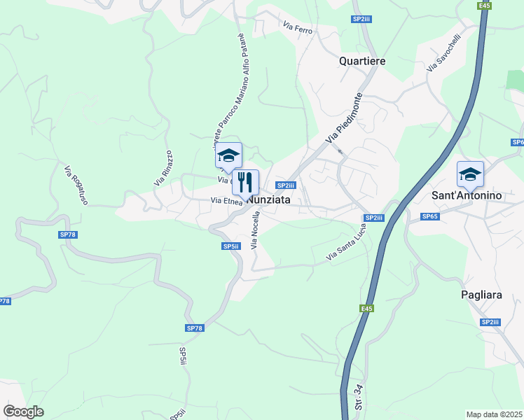Open the school marker at Sant'Antonino
The image size is (524, 420).
click(470, 174)
